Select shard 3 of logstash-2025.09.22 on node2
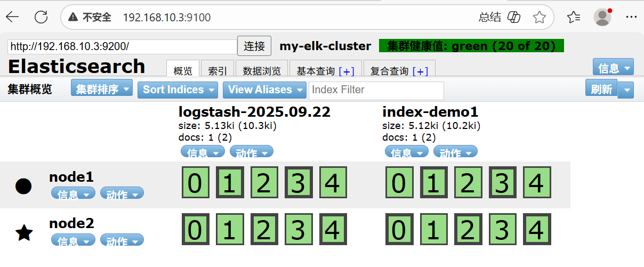644x267 pixels. point(298,230)
